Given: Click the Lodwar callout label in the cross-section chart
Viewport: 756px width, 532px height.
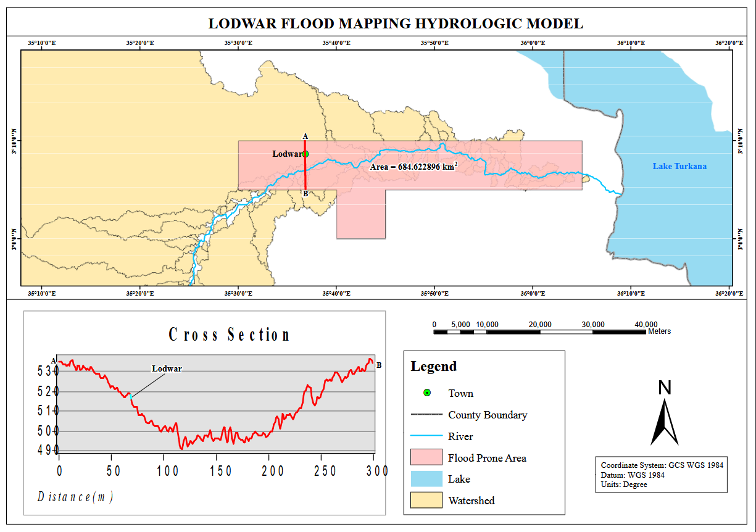Looking at the screenshot, I should [167, 368].
